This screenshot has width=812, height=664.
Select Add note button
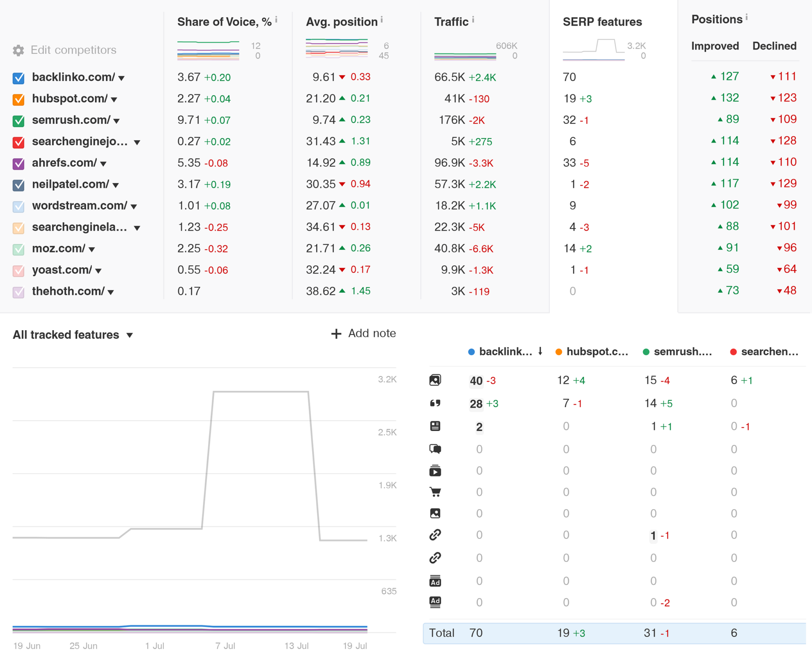click(x=362, y=332)
